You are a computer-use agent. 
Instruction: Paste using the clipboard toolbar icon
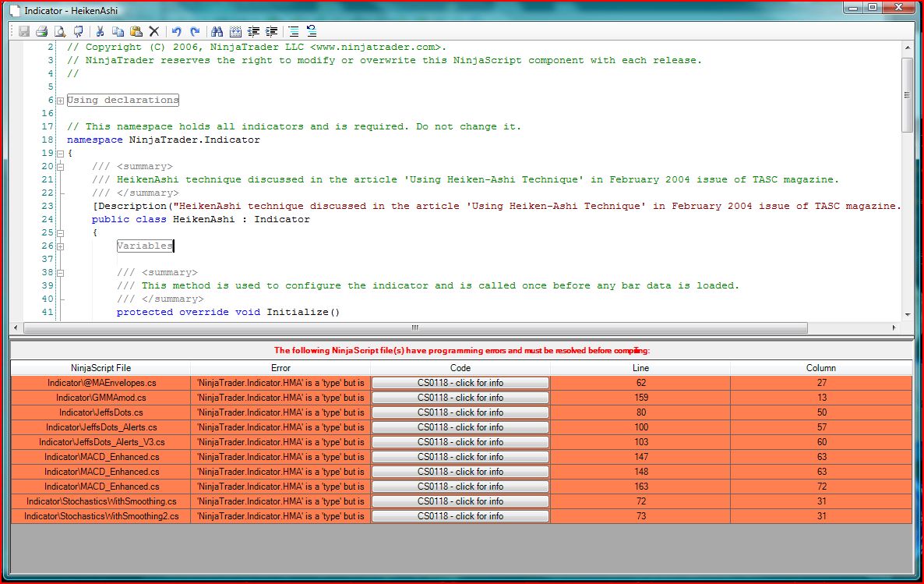(136, 32)
